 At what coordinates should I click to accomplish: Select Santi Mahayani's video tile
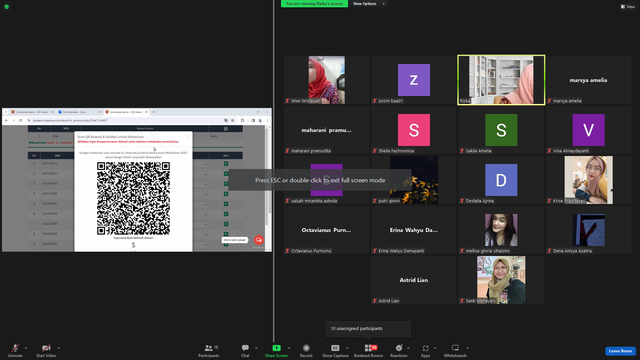501,280
